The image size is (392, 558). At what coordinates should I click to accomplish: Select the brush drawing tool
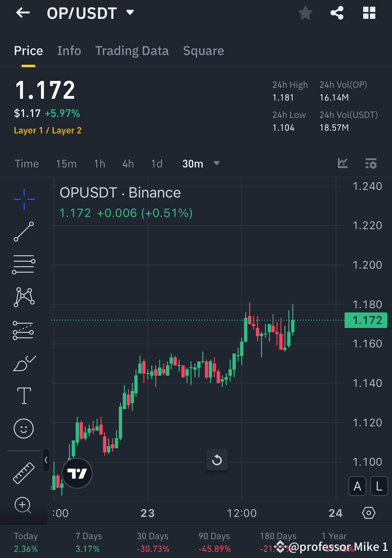[23, 362]
